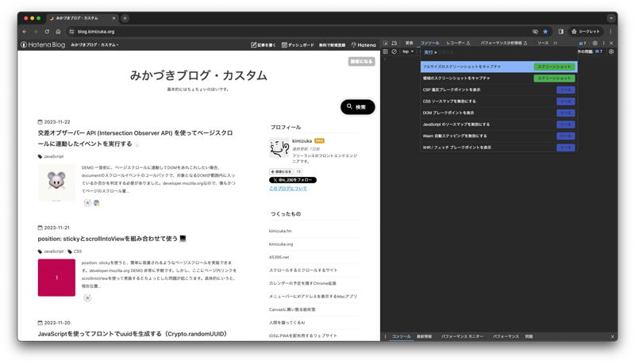The width and height of the screenshot is (635, 364).
Task: Select JavaScript のソースマップを無効にする command
Action: click(x=499, y=125)
